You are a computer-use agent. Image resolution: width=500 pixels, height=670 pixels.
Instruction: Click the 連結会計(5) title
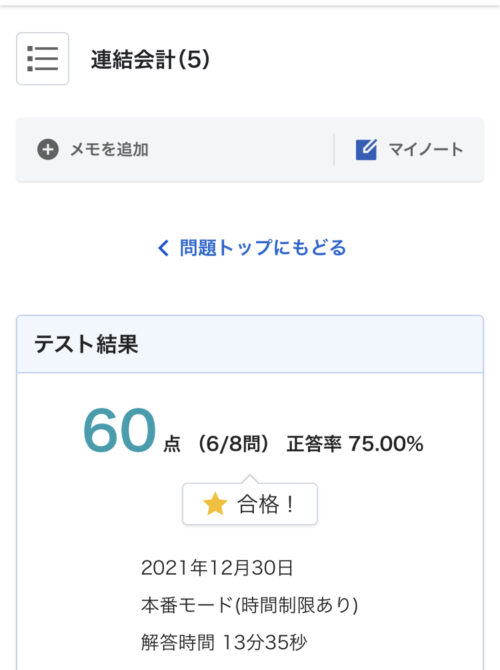click(x=150, y=59)
